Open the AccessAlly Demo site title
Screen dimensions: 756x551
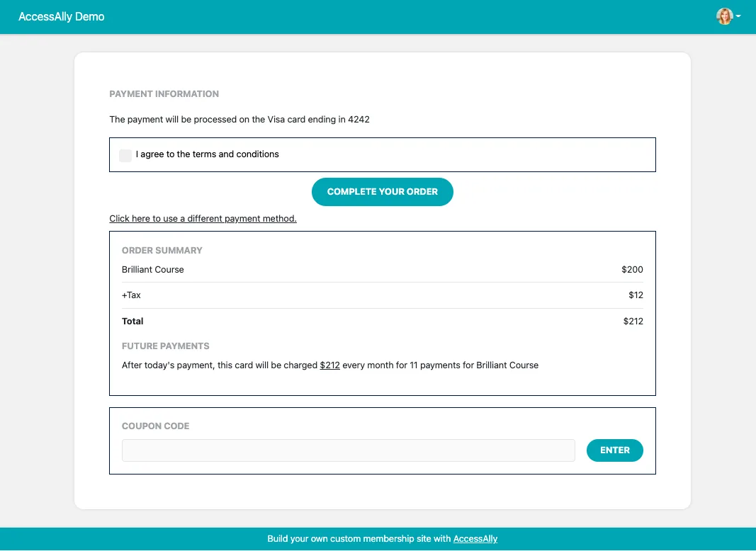point(61,16)
